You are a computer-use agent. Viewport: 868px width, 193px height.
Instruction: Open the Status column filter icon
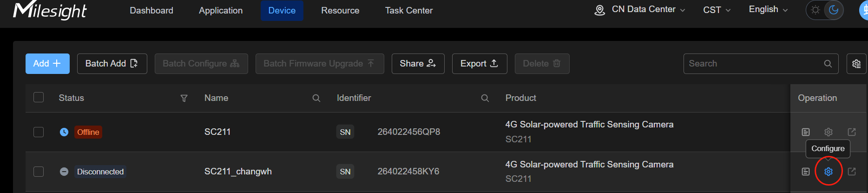pyautogui.click(x=184, y=98)
